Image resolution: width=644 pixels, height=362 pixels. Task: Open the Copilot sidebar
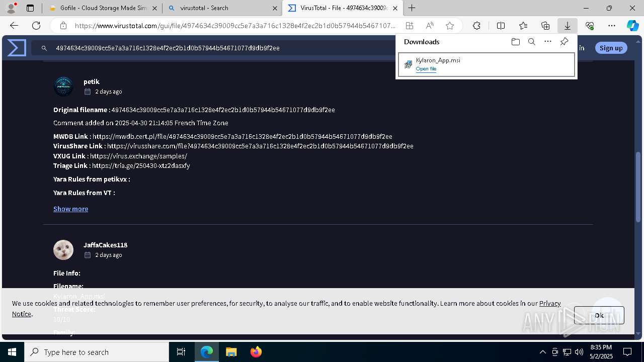pyautogui.click(x=633, y=26)
